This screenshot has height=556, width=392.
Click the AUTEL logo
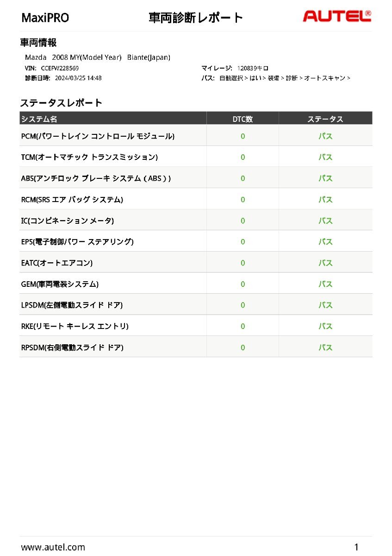[x=337, y=16]
